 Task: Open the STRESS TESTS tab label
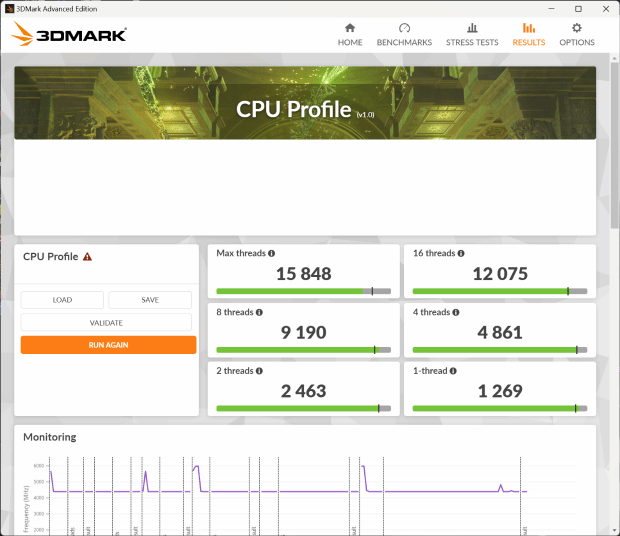click(x=472, y=42)
